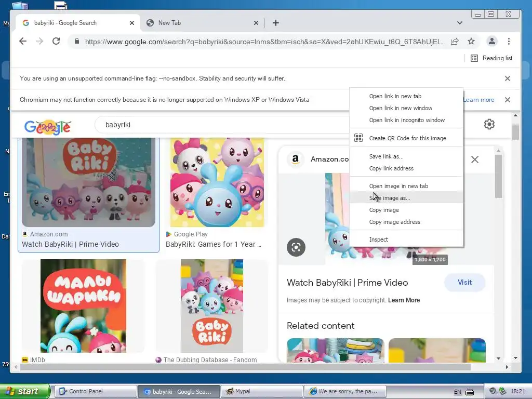Choose Open link in incognito window
Screen dimensions: 532x399
pos(406,120)
